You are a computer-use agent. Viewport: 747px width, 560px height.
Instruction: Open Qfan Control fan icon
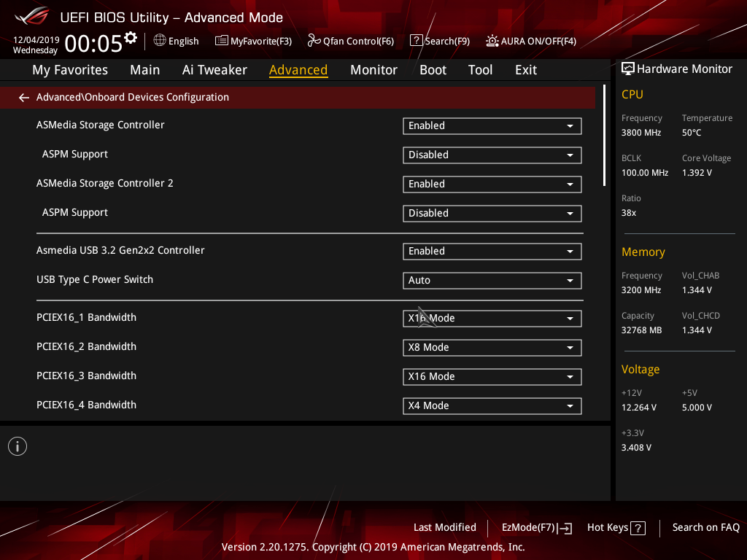tap(314, 41)
